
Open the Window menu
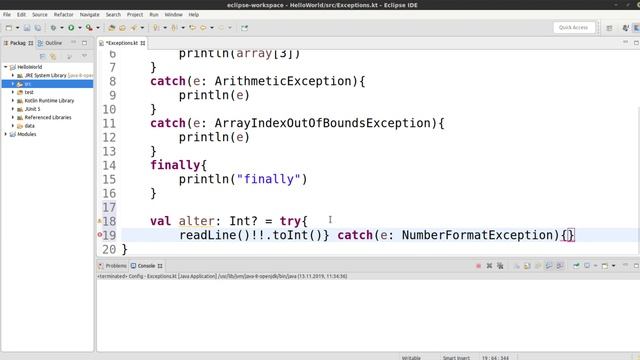173,14
